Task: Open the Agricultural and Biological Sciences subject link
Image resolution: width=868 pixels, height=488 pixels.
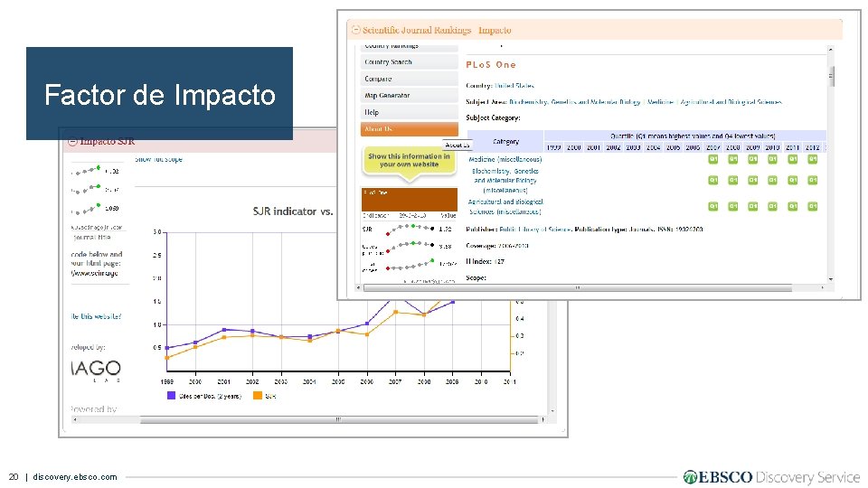Action: pyautogui.click(x=731, y=102)
